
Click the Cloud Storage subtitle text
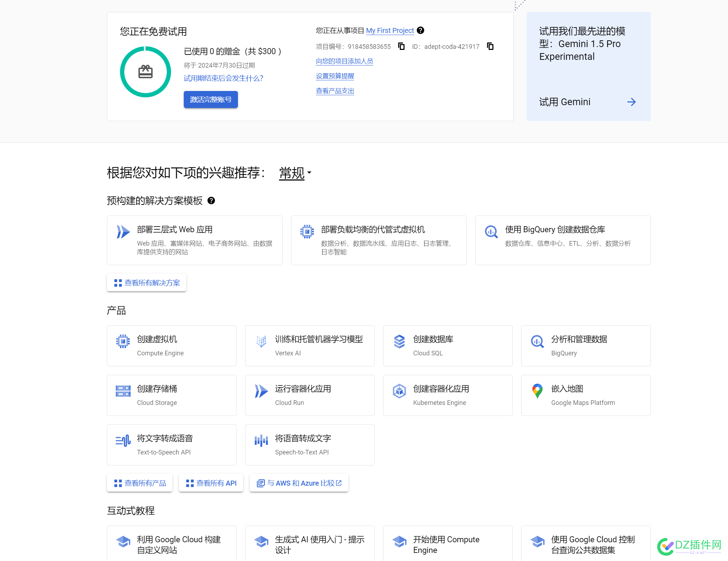tap(157, 402)
